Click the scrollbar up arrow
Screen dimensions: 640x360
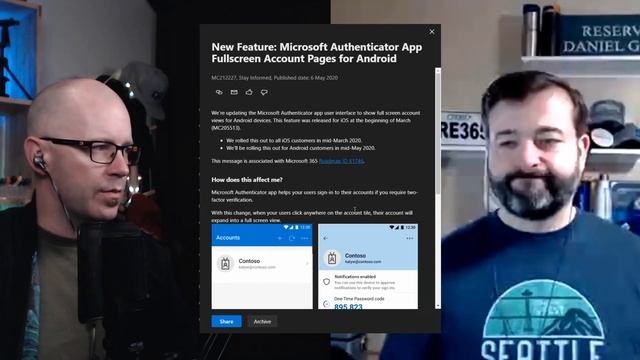tap(438, 71)
